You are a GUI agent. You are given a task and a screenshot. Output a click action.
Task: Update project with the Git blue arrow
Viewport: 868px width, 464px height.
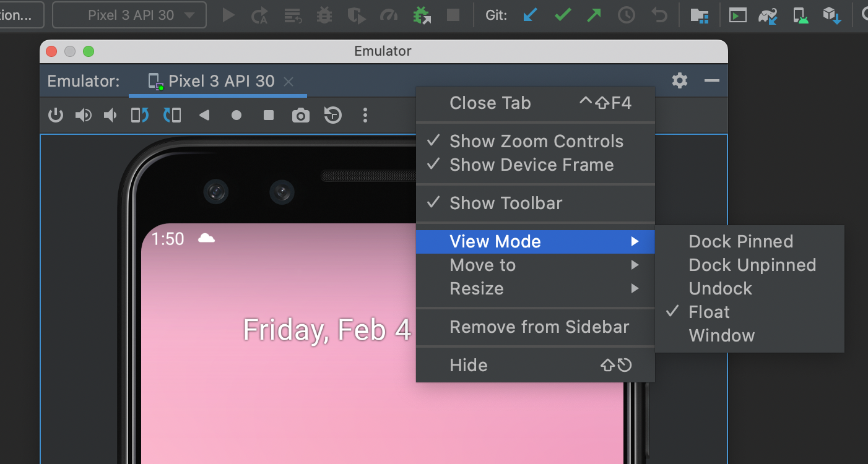click(531, 15)
